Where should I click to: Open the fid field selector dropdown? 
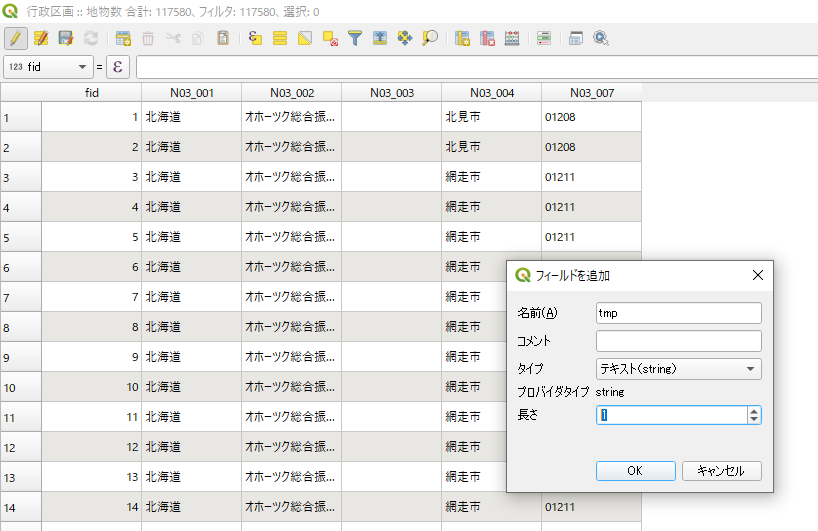[48, 67]
